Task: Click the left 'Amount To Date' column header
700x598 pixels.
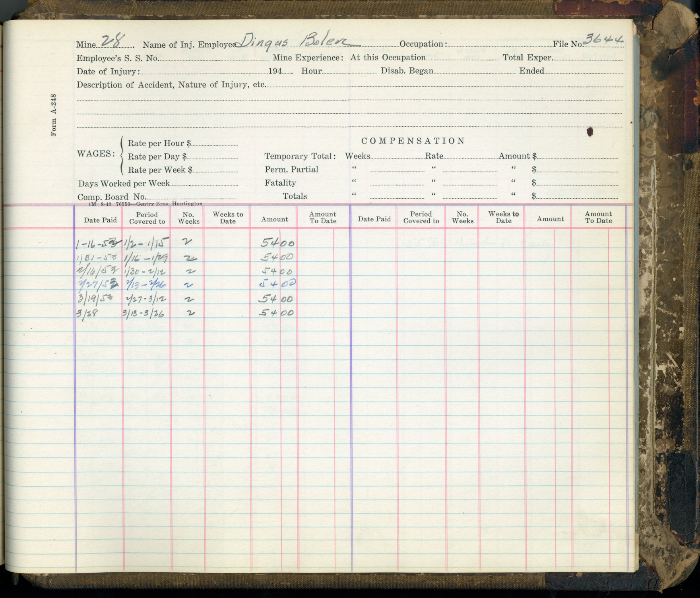Action: (x=323, y=218)
